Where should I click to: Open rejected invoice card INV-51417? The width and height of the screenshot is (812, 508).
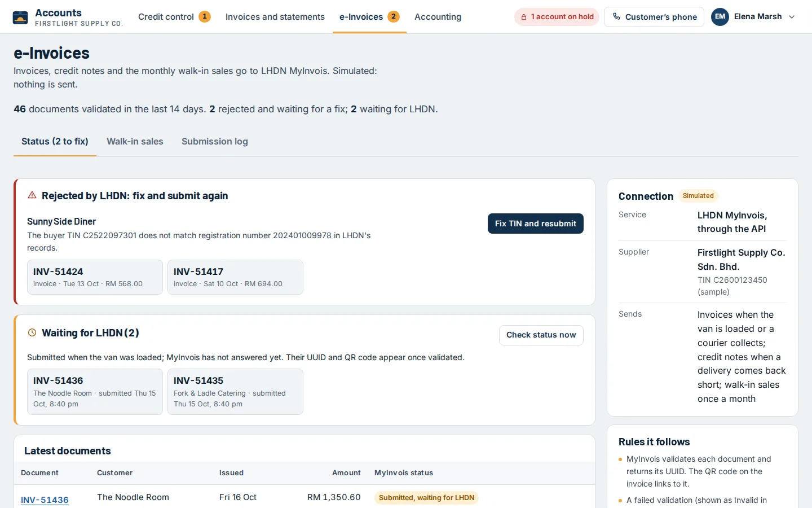point(235,277)
